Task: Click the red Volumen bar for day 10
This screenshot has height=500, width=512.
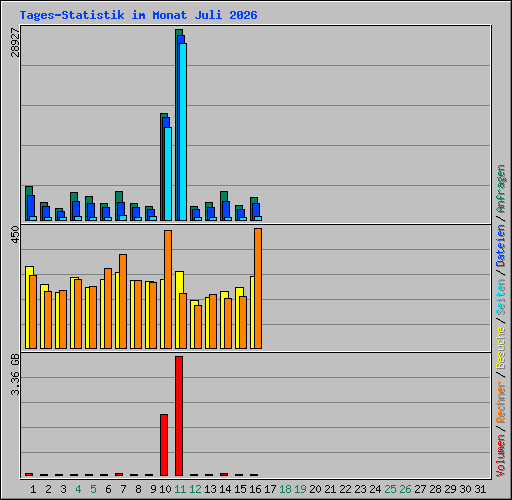Action: (164, 445)
